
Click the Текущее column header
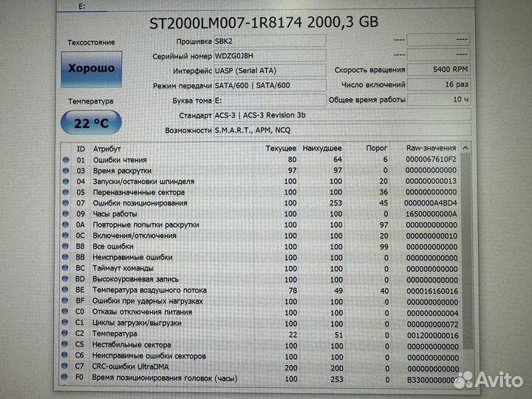(x=281, y=149)
